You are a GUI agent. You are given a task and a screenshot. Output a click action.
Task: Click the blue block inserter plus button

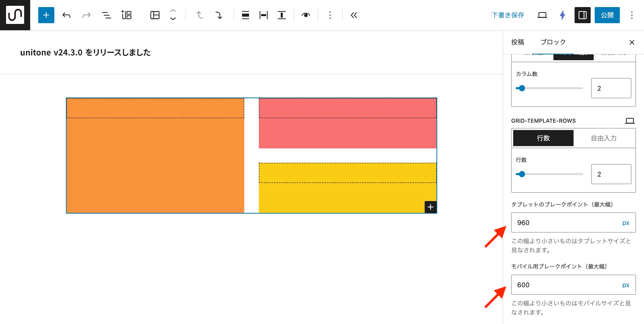(46, 15)
